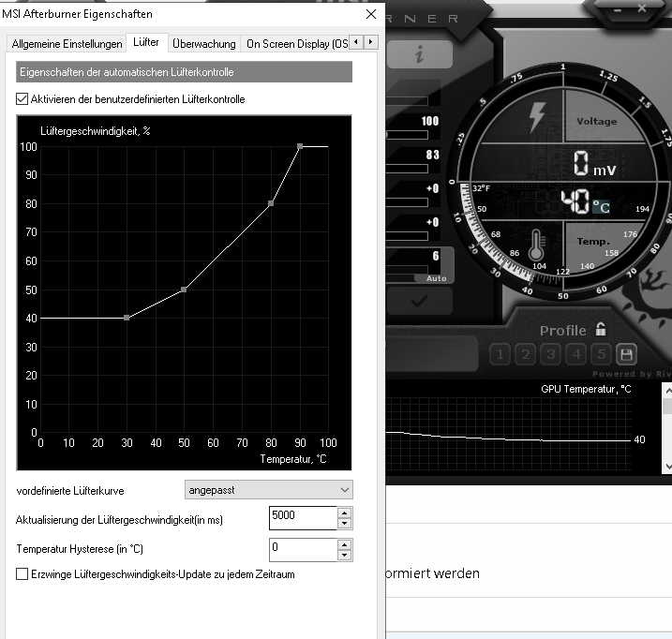Click the 0 mV voltage reading
The image size is (672, 639).
point(594,164)
